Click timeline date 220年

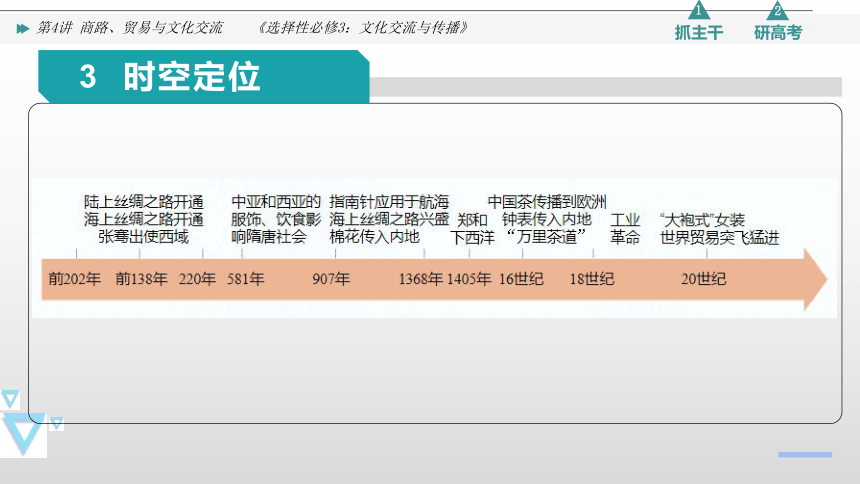197,279
